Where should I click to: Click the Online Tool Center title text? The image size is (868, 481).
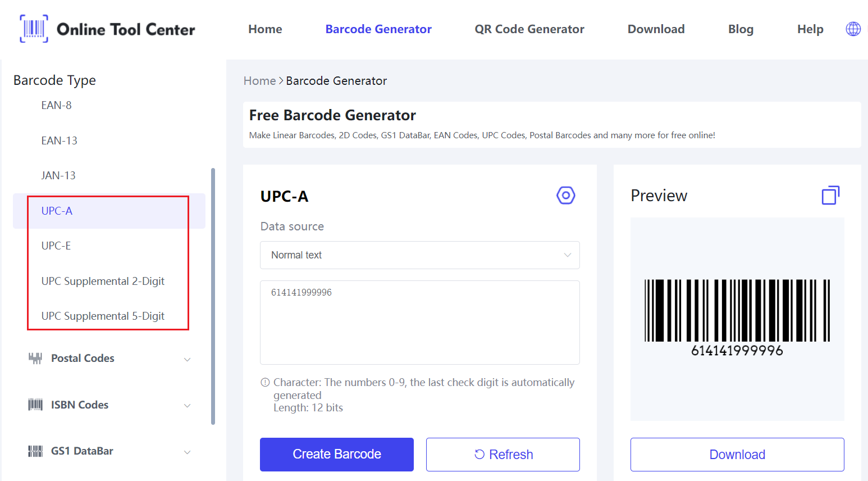click(126, 29)
